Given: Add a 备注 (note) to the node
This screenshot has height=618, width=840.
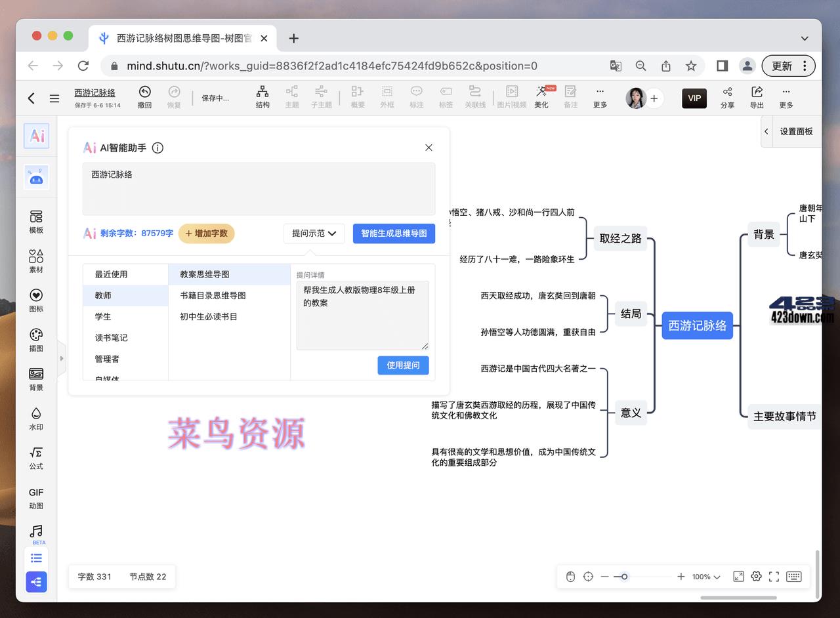Looking at the screenshot, I should [570, 97].
